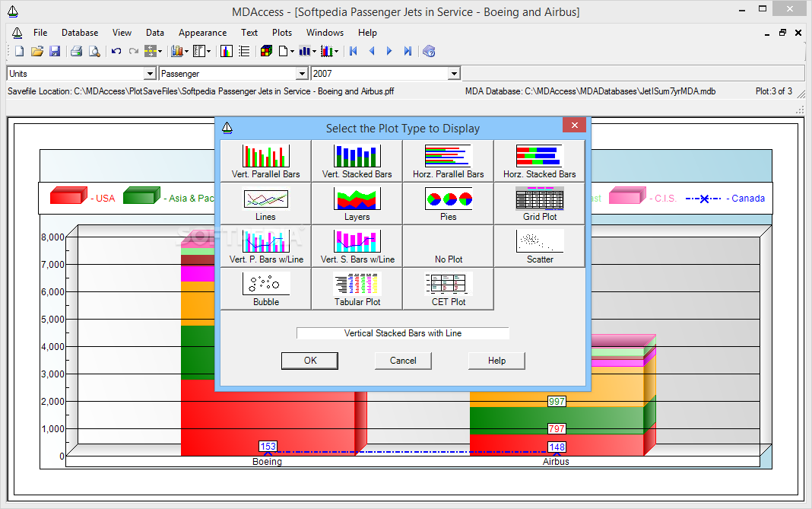Open a saved plot with the folder icon
The image size is (812, 509).
pos(36,51)
